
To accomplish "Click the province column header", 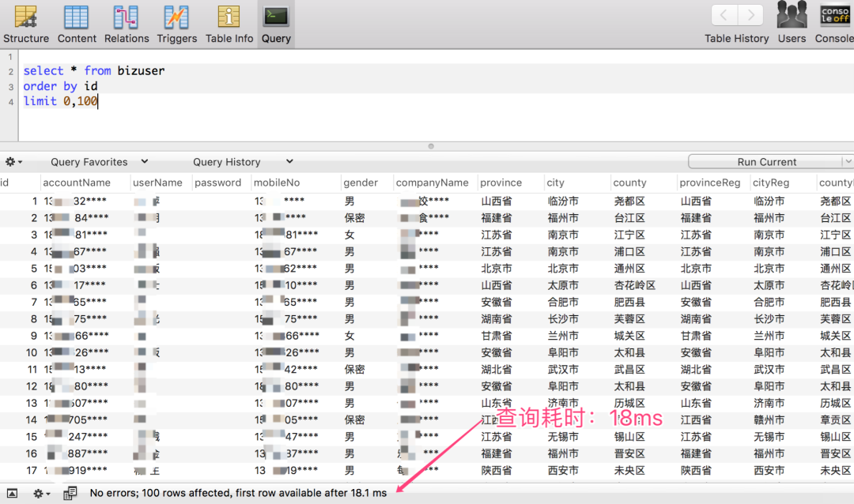I will click(x=501, y=182).
